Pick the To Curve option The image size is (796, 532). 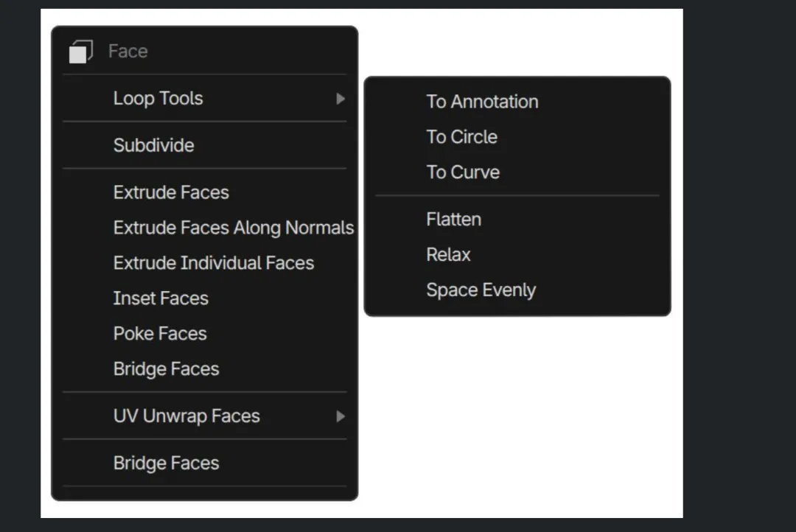pyautogui.click(x=463, y=172)
